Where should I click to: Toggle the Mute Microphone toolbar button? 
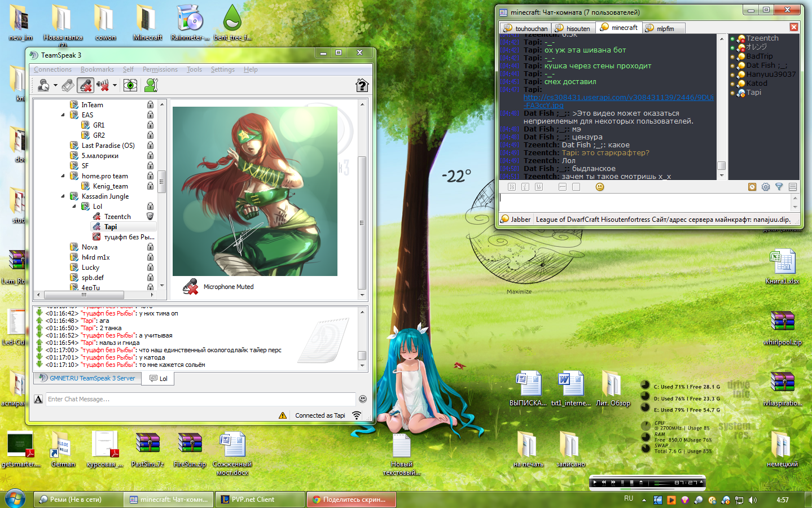pos(86,85)
